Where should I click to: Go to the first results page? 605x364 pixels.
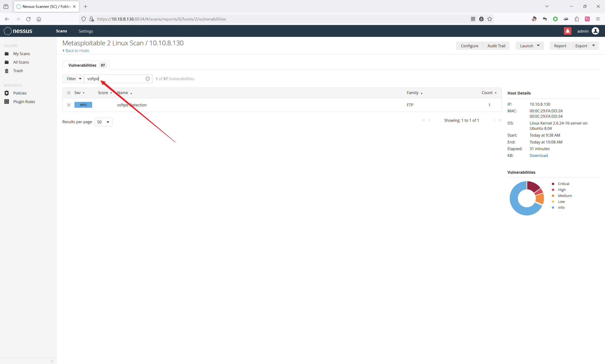click(x=423, y=120)
